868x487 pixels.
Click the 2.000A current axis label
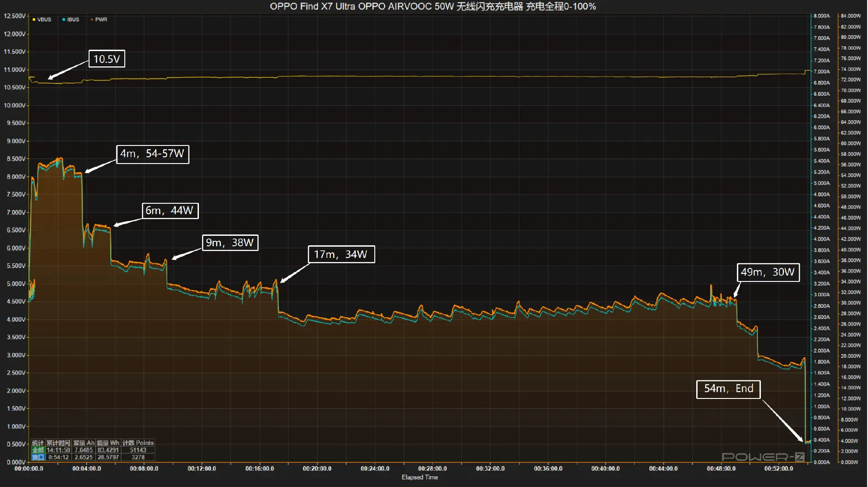coord(822,351)
